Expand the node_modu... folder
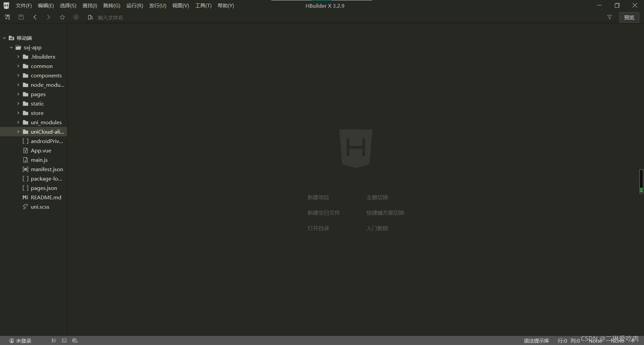This screenshot has height=345, width=644. click(18, 85)
